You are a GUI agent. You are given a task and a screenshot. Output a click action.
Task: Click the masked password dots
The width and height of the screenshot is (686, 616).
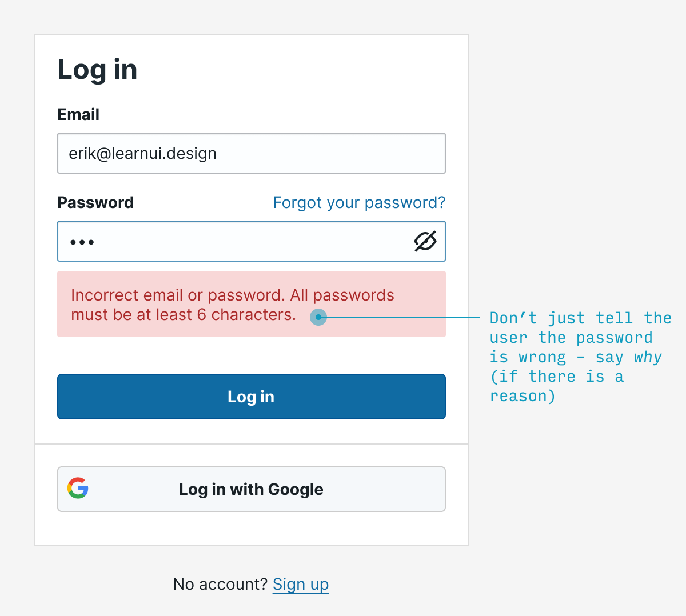point(82,242)
